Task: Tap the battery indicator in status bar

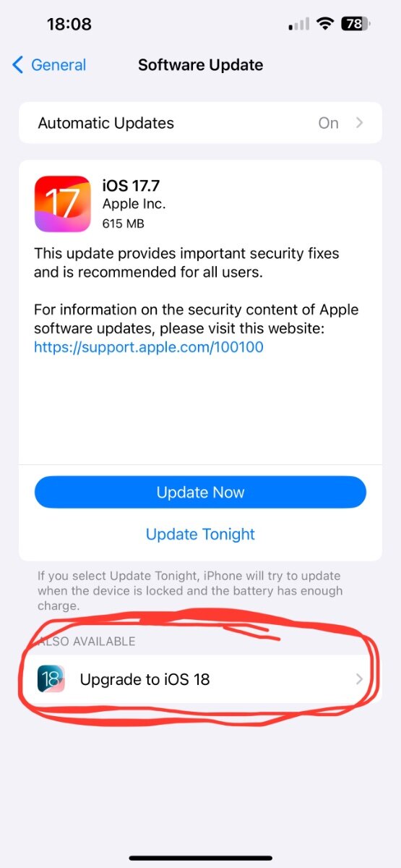Action: point(355,24)
